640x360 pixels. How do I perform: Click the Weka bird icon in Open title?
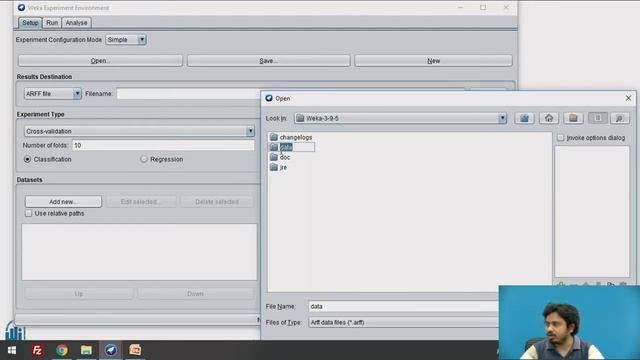(x=269, y=98)
